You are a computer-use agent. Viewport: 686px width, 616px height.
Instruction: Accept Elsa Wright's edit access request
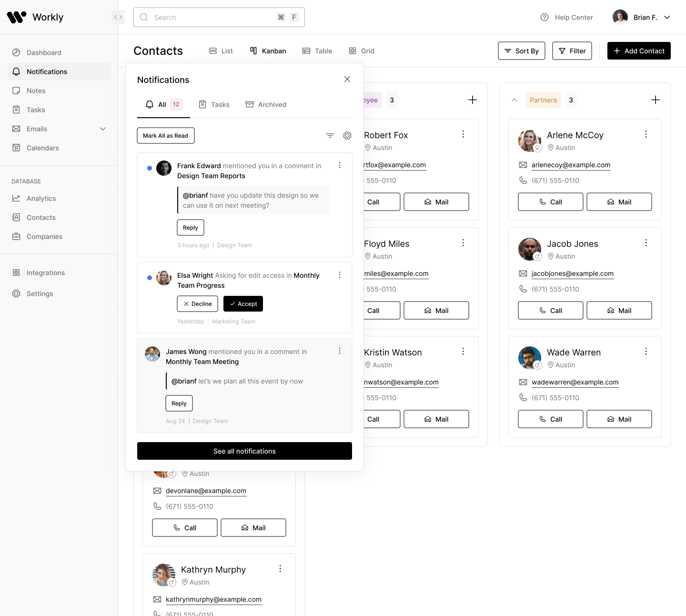pos(243,304)
